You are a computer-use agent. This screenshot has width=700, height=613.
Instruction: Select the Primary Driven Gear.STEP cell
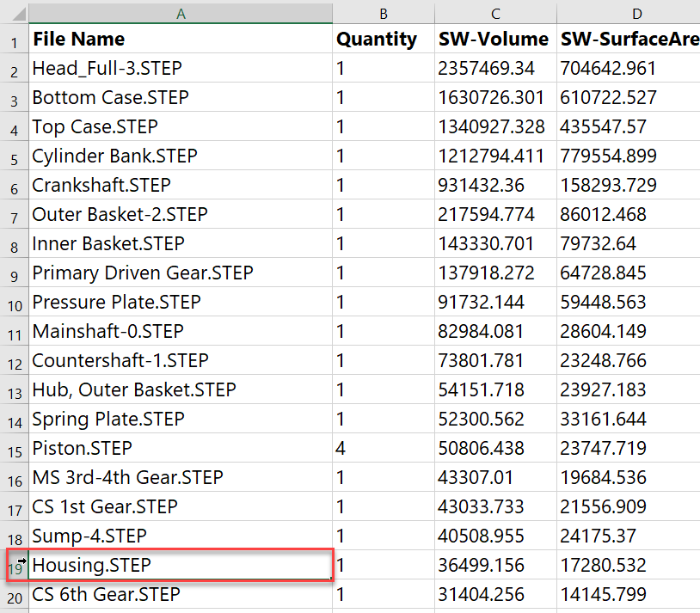[x=181, y=273]
